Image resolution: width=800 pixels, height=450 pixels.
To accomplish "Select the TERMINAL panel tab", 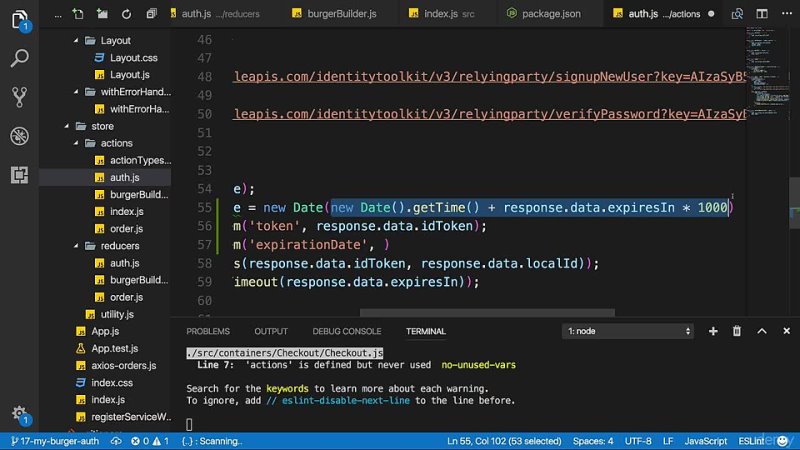I will (x=426, y=331).
